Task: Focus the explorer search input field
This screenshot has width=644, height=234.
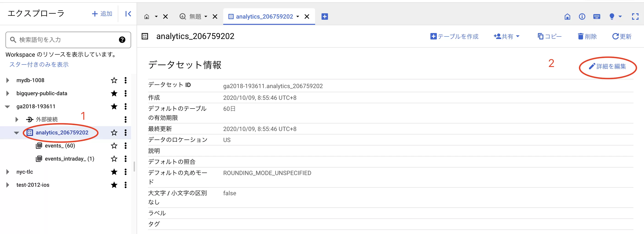Action: (x=68, y=40)
